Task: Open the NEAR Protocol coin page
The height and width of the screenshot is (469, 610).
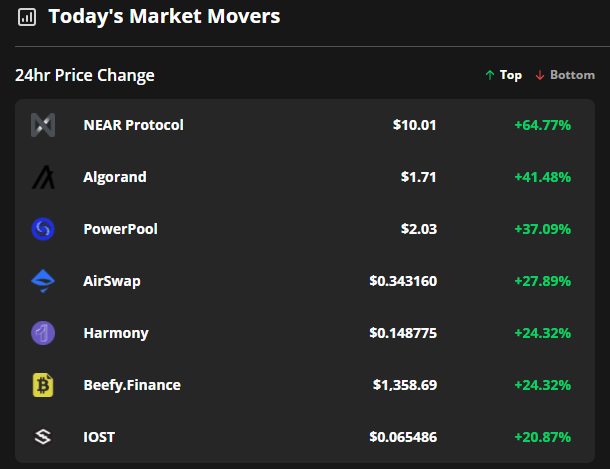Action: 133,125
